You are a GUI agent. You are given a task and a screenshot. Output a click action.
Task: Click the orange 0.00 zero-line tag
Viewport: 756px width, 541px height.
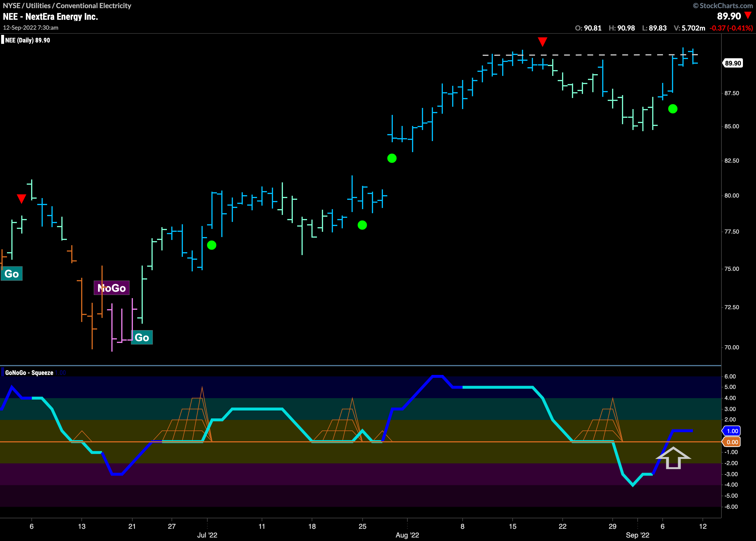732,442
